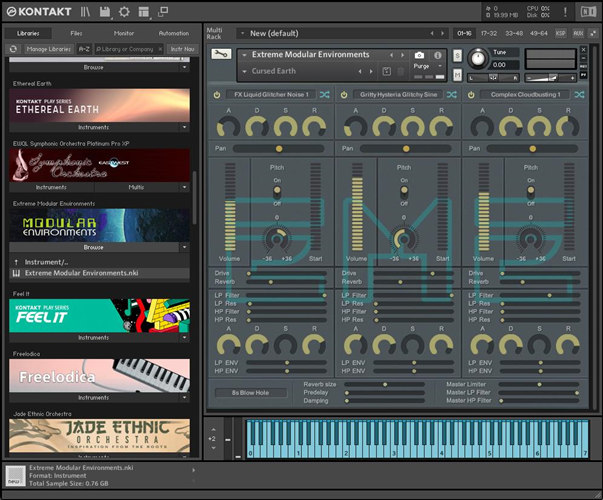Randomize the FX Liquid Glitcher Noise 1 layer
603x500 pixels.
click(x=324, y=94)
